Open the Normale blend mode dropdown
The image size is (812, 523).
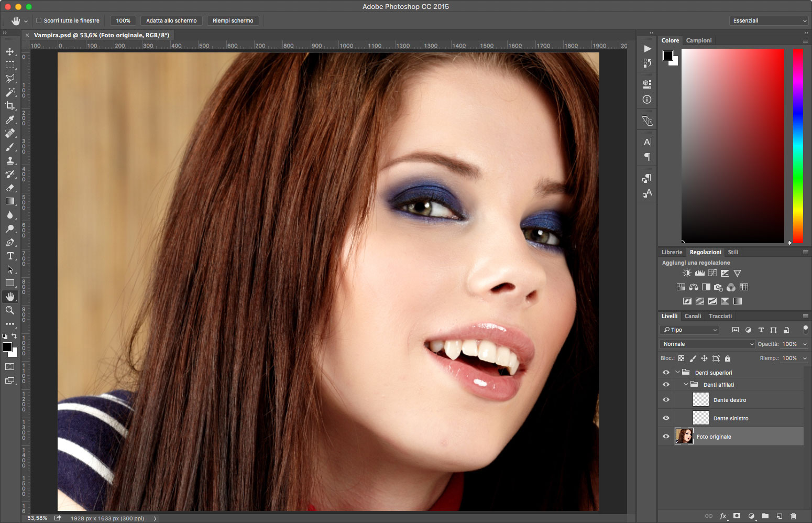[707, 344]
